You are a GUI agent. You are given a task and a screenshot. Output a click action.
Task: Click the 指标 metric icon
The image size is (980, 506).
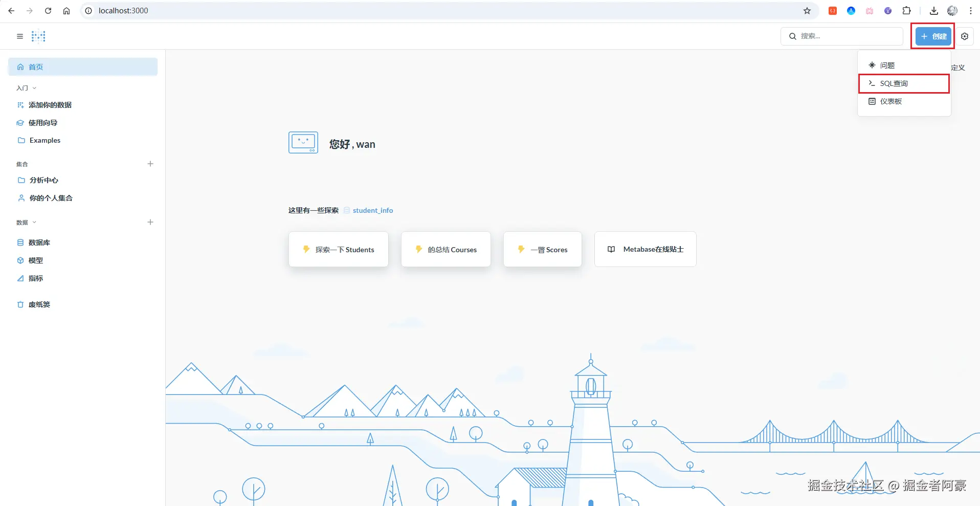coord(20,278)
